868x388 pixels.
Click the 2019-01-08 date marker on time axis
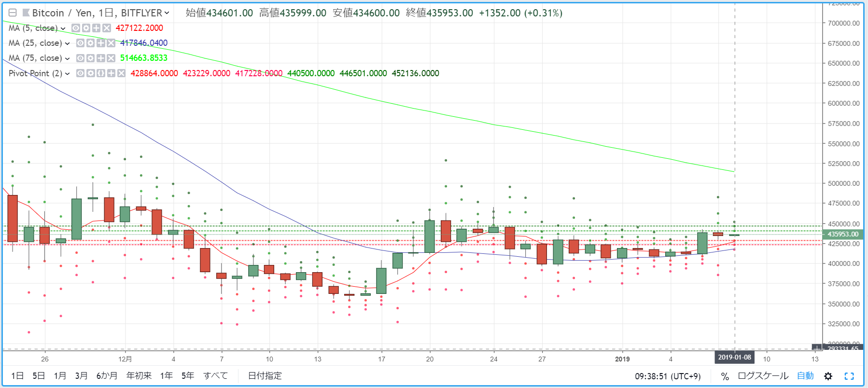pos(734,357)
